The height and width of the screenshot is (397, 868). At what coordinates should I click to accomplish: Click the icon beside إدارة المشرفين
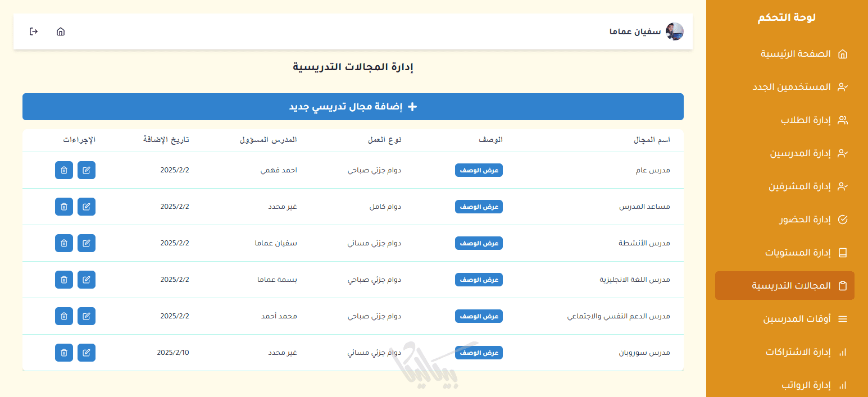[x=842, y=186]
